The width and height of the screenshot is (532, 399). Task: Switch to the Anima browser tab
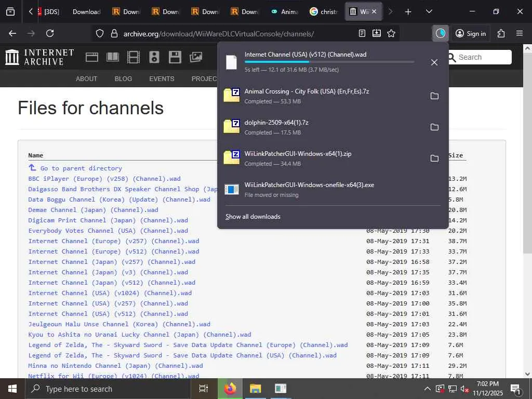(x=285, y=12)
